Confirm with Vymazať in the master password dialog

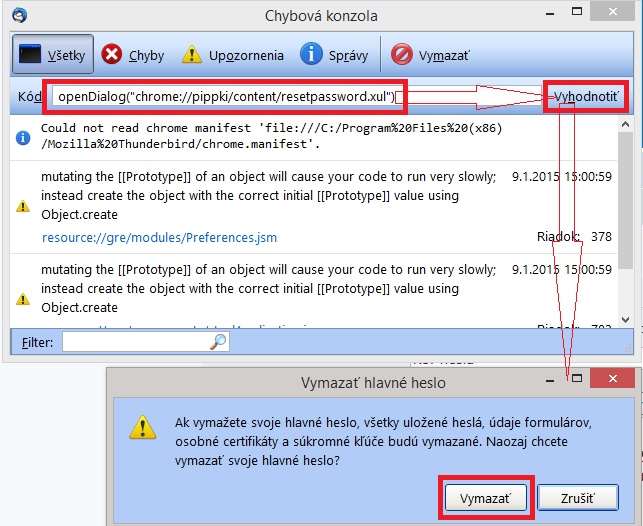485,497
